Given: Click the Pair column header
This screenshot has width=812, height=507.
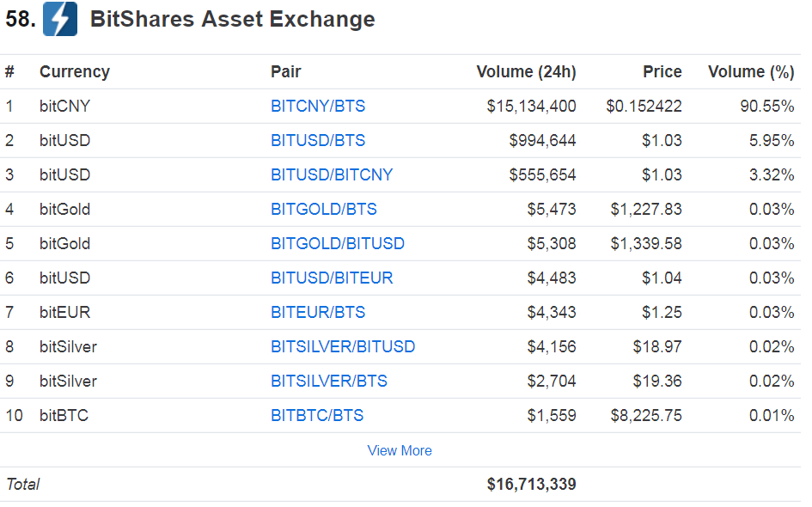Looking at the screenshot, I should coord(286,72).
